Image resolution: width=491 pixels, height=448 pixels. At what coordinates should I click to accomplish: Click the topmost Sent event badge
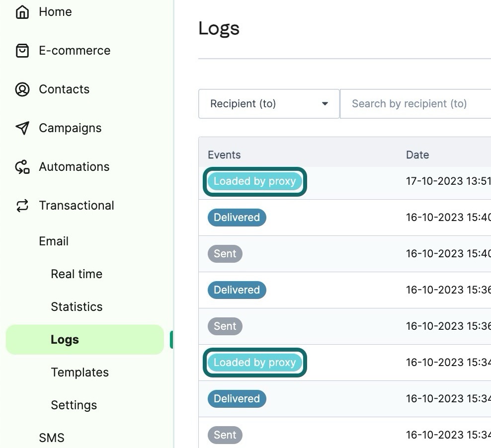point(225,253)
